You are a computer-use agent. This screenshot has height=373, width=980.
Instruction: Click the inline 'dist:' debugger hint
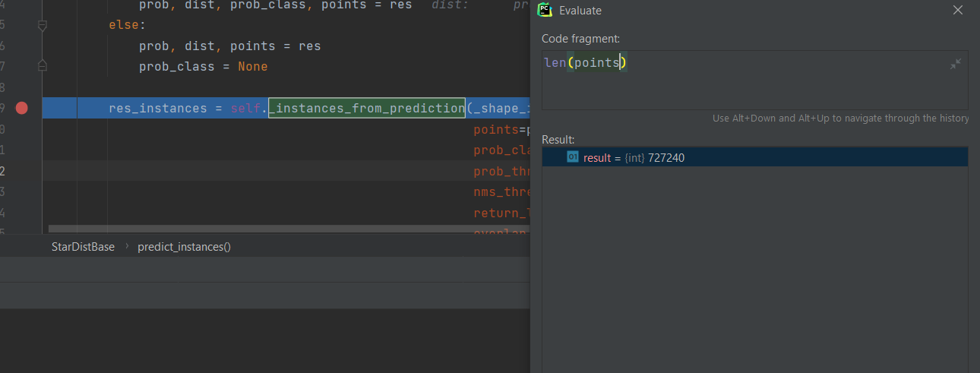450,5
